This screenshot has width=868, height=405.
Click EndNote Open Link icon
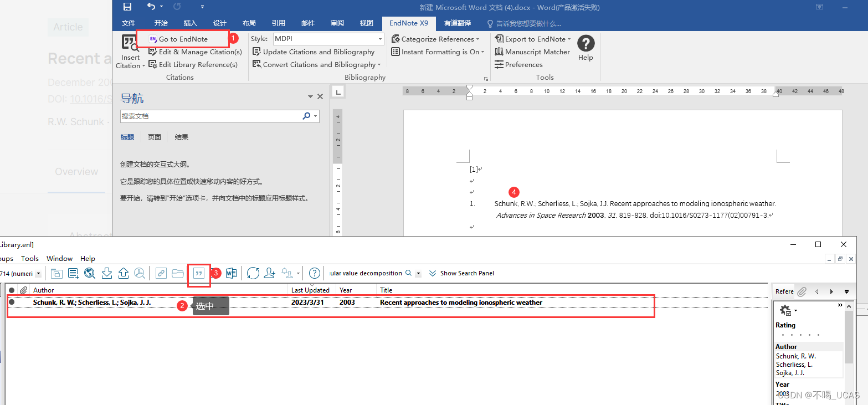pos(161,273)
